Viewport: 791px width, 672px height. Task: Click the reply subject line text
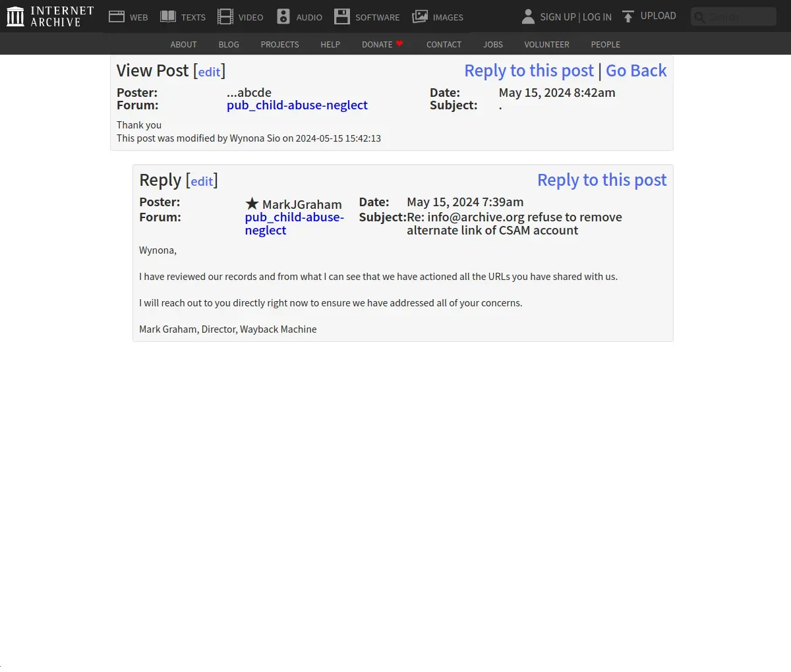coord(514,223)
